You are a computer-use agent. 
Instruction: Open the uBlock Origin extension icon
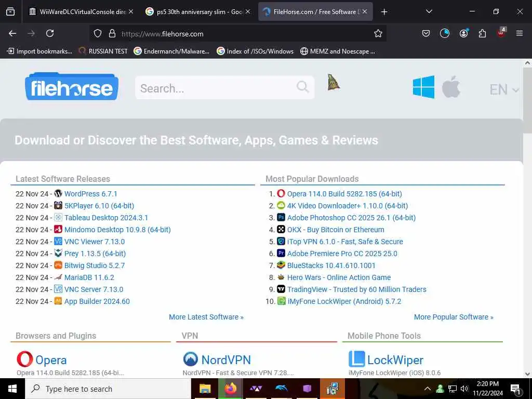501,33
